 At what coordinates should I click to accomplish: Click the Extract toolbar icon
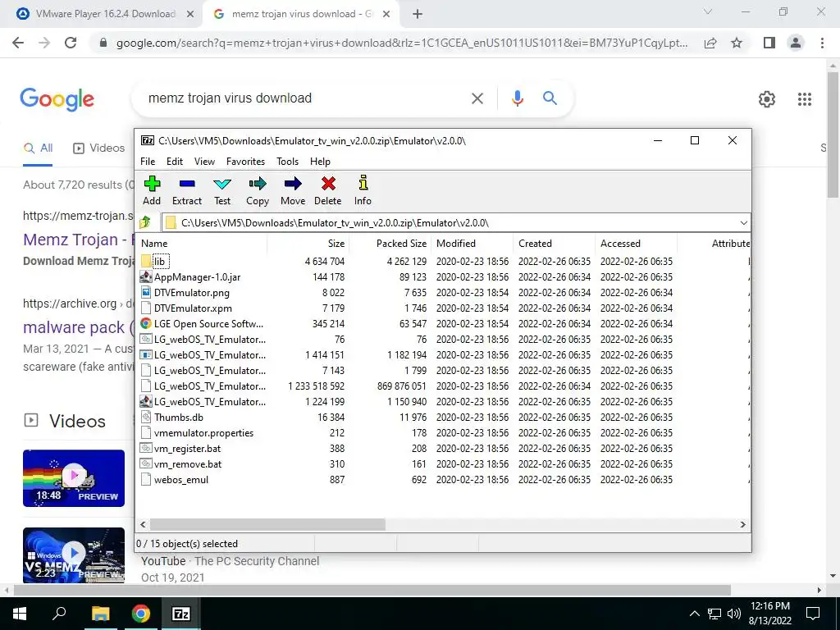187,190
